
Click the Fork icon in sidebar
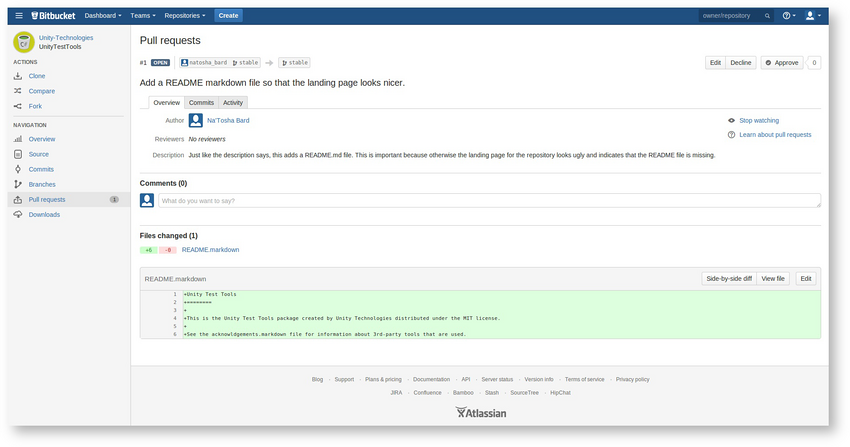click(x=18, y=106)
